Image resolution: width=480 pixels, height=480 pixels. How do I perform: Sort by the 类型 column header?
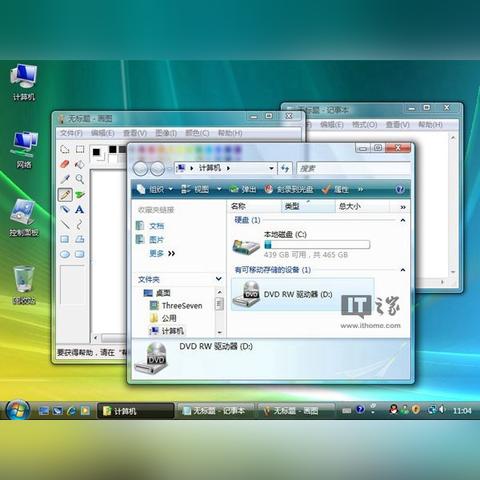click(308, 207)
